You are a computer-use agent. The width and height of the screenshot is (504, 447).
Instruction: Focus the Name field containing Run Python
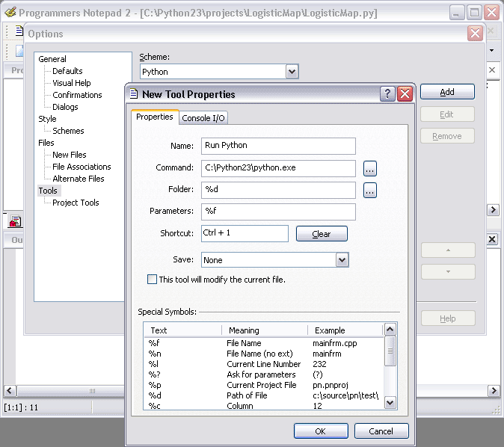[278, 146]
